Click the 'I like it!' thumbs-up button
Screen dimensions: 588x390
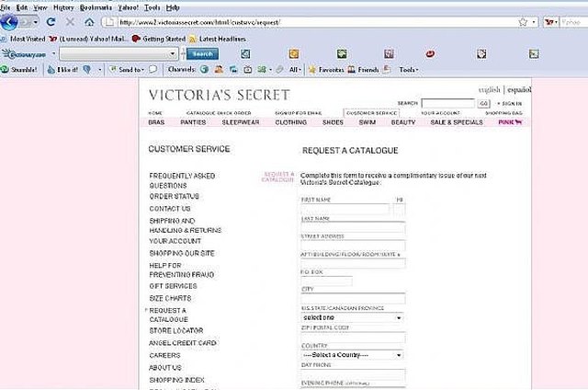click(62, 69)
